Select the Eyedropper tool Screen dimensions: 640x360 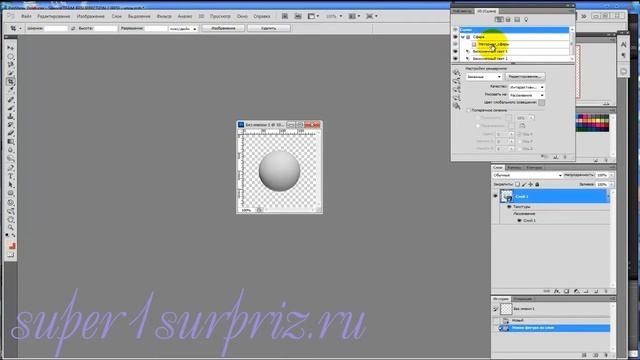click(x=11, y=90)
